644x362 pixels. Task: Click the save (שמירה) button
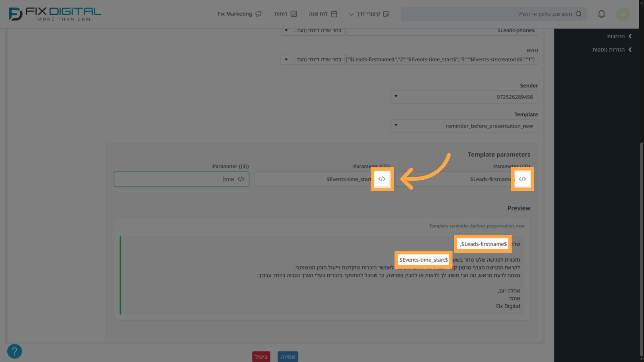click(288, 356)
